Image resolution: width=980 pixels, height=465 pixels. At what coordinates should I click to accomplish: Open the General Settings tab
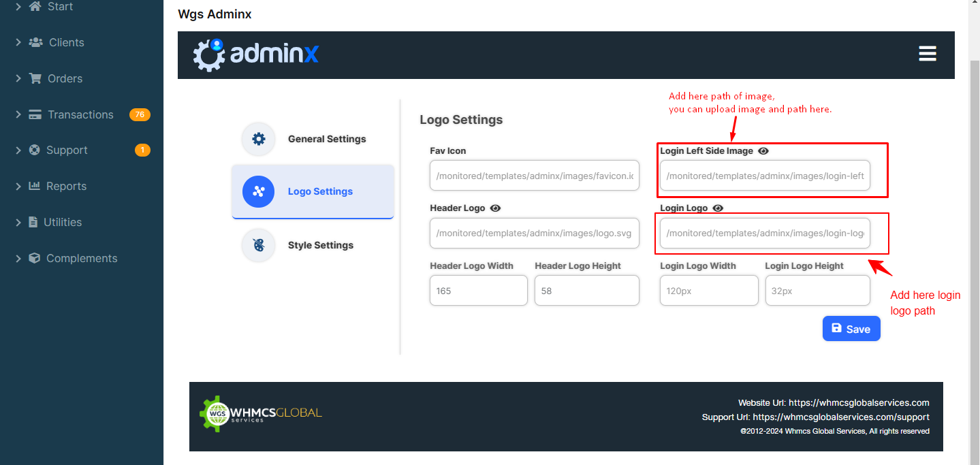326,139
